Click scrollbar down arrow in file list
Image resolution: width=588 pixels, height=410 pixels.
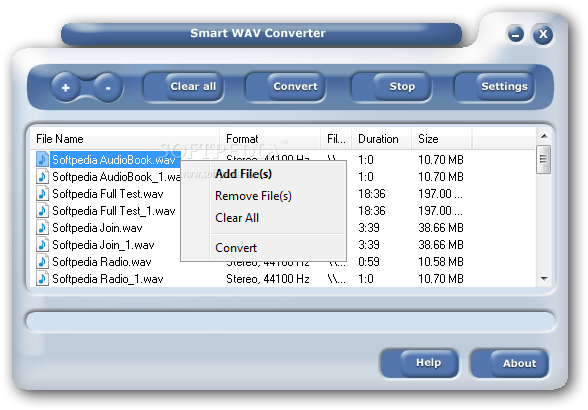[544, 279]
